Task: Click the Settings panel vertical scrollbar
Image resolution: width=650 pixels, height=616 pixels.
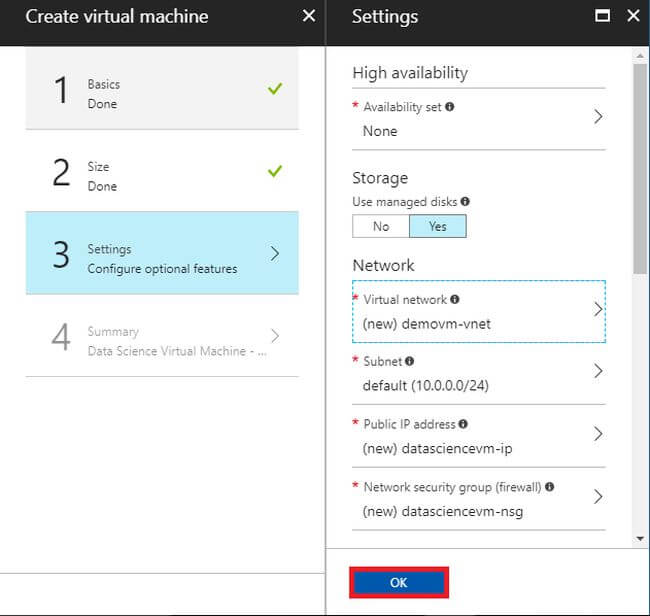Action: pos(640,170)
